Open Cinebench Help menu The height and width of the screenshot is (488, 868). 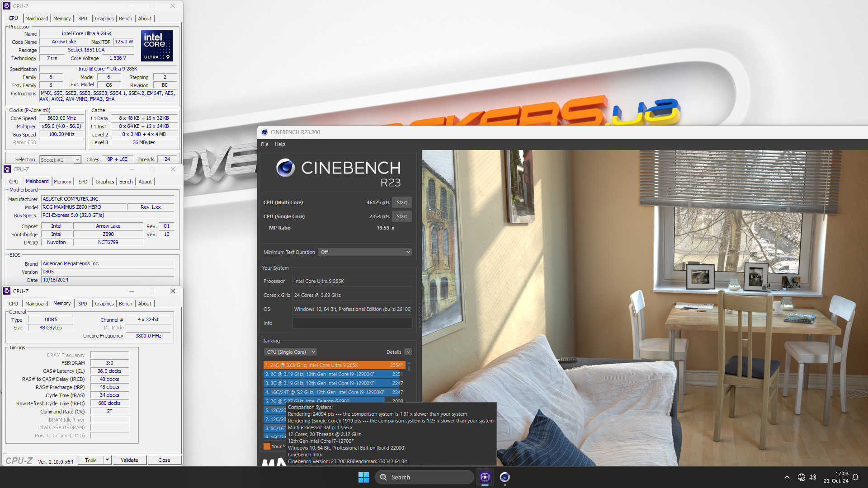click(x=280, y=144)
